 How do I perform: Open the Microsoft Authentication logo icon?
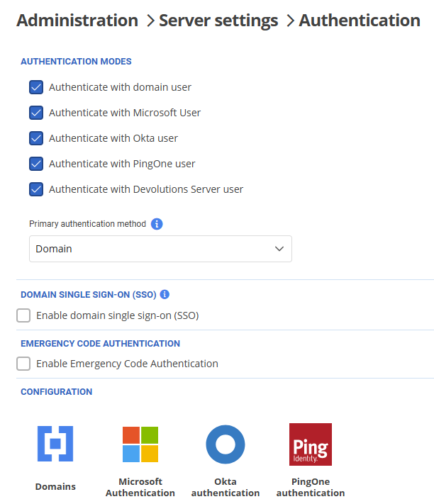(140, 444)
